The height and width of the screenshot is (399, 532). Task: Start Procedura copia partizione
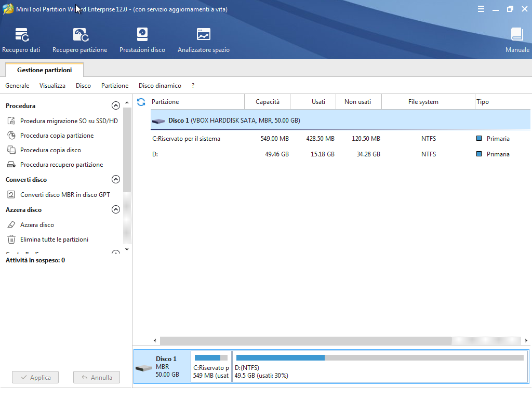coord(57,136)
